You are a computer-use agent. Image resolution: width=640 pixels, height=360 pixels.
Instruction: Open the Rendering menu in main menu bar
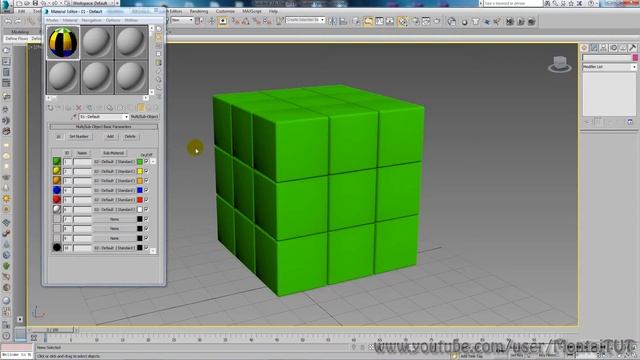tap(199, 11)
